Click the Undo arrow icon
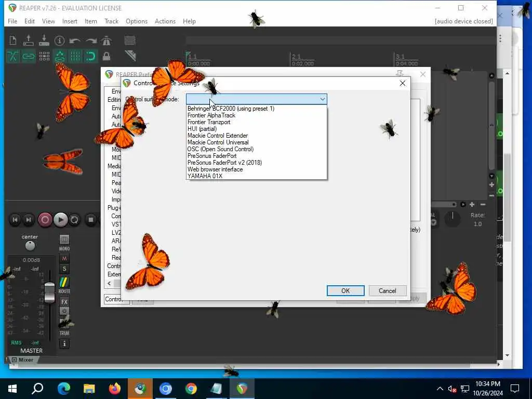532x399 pixels. click(x=75, y=41)
